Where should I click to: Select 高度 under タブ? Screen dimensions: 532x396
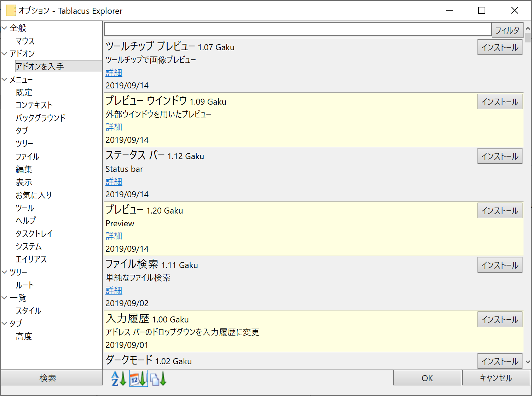coord(24,336)
